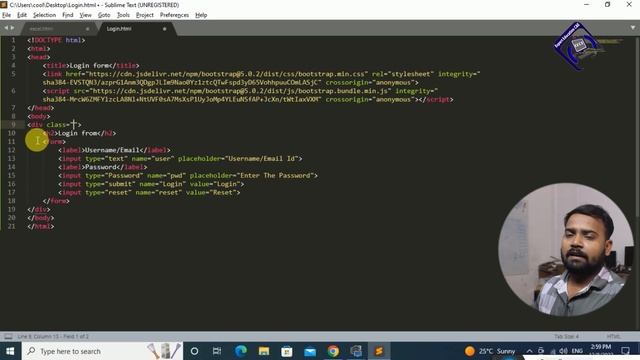640x360 pixels.
Task: Open the Mail app from taskbar
Action: [x=310, y=351]
